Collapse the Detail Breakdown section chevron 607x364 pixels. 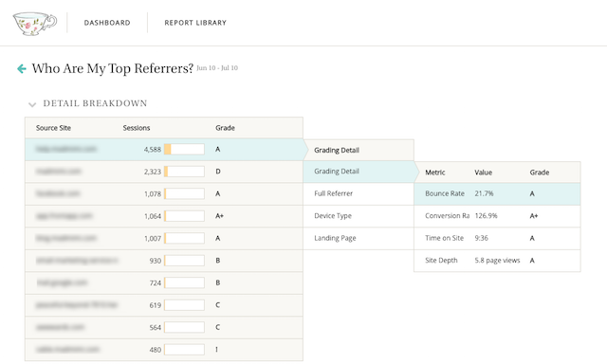[32, 104]
